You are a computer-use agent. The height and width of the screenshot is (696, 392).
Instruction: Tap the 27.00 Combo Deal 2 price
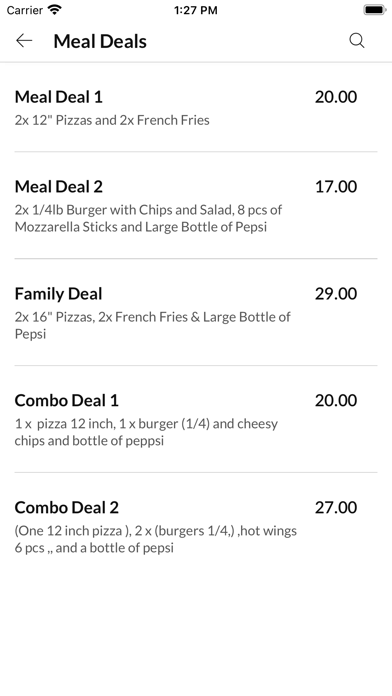[x=336, y=507]
